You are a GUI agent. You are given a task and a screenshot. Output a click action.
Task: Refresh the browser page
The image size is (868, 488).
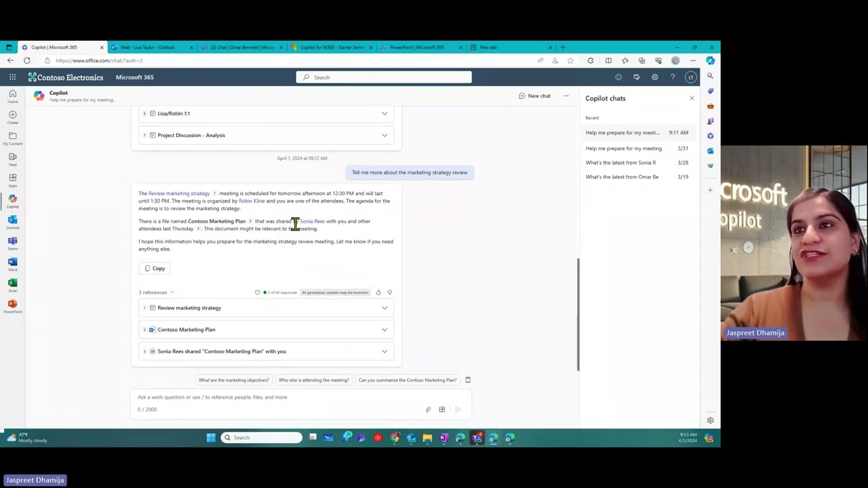[x=26, y=60]
